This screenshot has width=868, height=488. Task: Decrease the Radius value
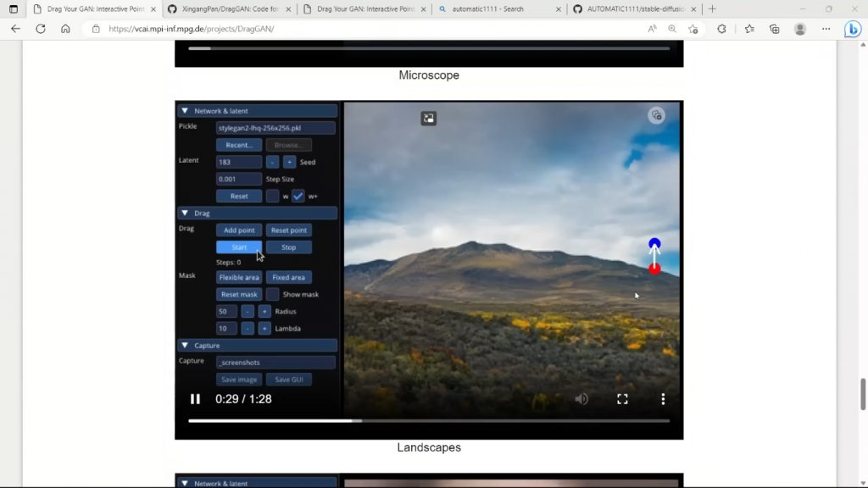tap(248, 312)
